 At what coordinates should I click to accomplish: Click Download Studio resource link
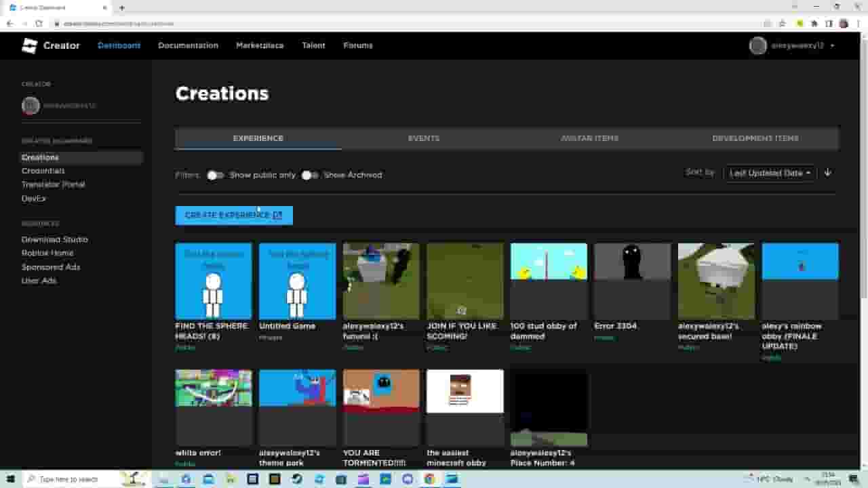tap(54, 239)
